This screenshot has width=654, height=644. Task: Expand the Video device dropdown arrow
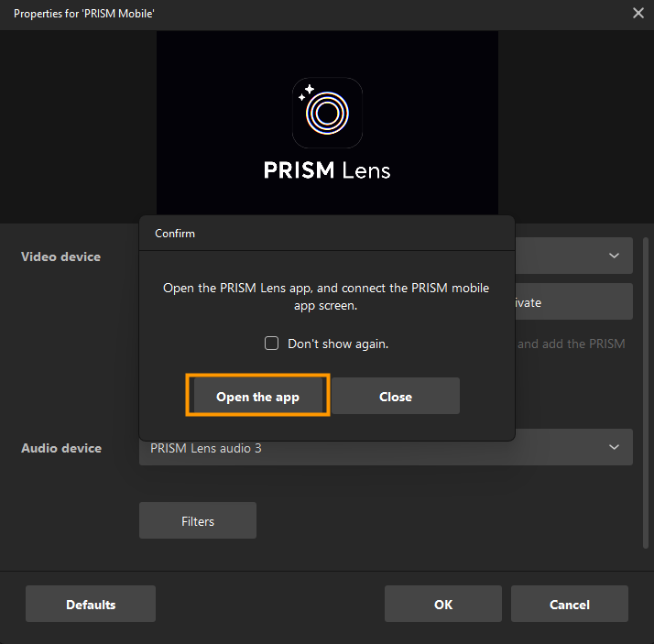click(x=614, y=256)
